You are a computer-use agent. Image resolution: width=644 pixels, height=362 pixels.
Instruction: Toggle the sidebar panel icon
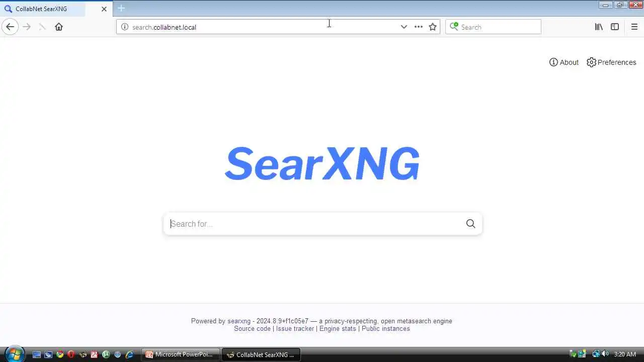pos(615,27)
